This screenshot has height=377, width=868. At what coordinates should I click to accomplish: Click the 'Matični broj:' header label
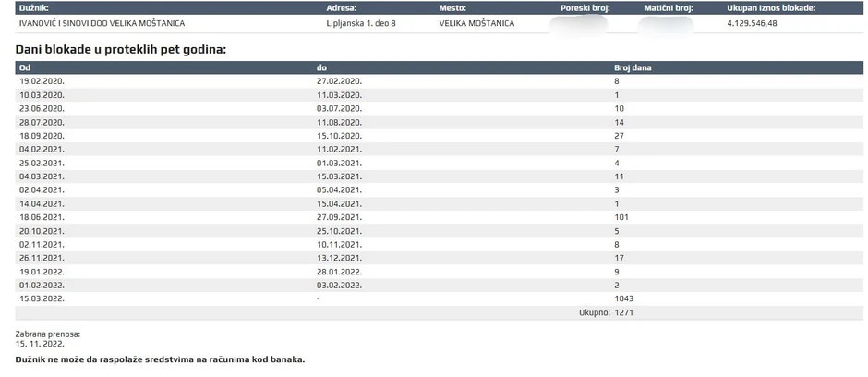(669, 7)
